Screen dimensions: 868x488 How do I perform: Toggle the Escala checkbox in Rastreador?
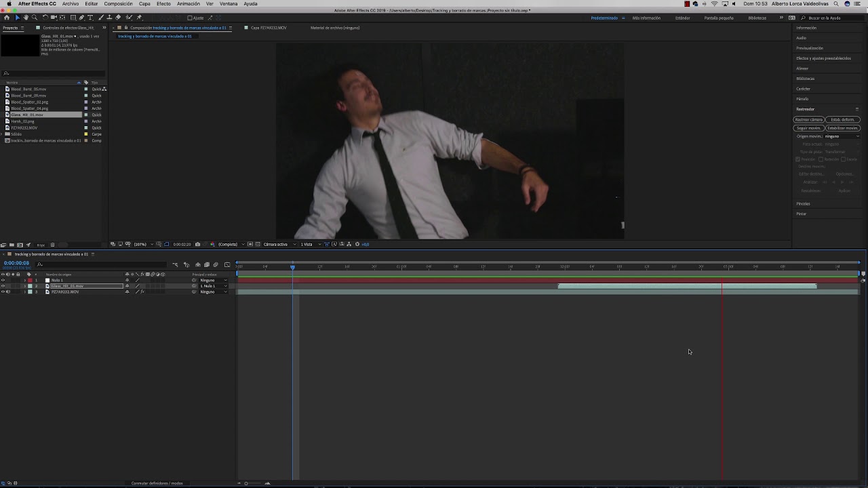843,159
